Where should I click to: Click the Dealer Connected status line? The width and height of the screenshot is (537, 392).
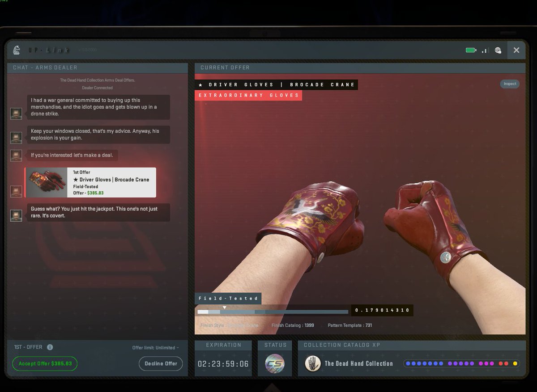tap(97, 88)
